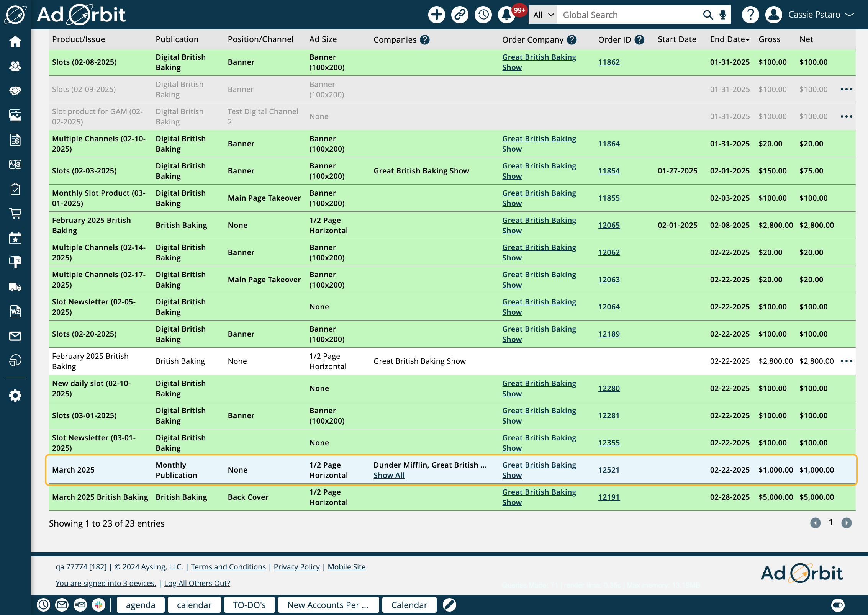Viewport: 868px width, 615px height.
Task: Click the plus Add New icon
Action: 436,15
